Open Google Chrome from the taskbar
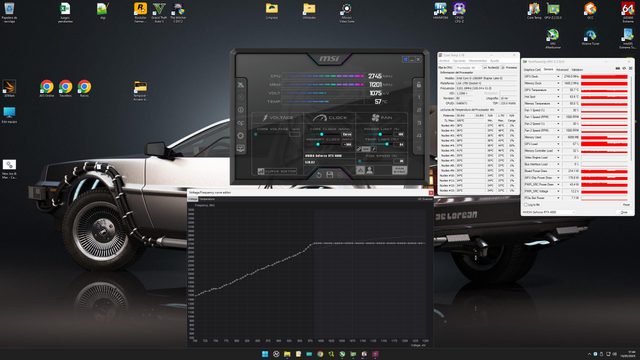The image size is (640, 360). [x=320, y=354]
